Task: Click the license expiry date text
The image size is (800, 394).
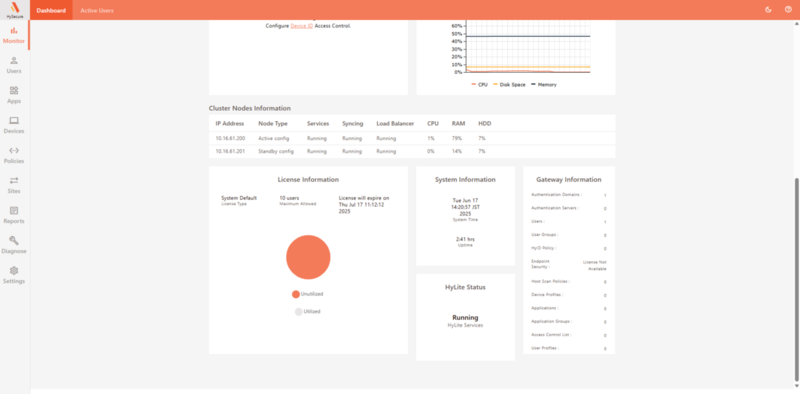Action: [364, 204]
